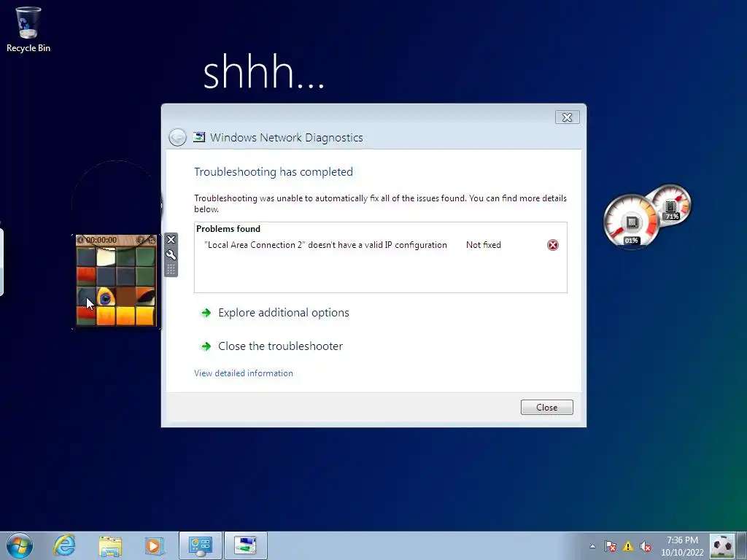Viewport: 747px width, 560px height.
Task: Click the Windows Network Diagnostics title icon
Action: pos(199,137)
